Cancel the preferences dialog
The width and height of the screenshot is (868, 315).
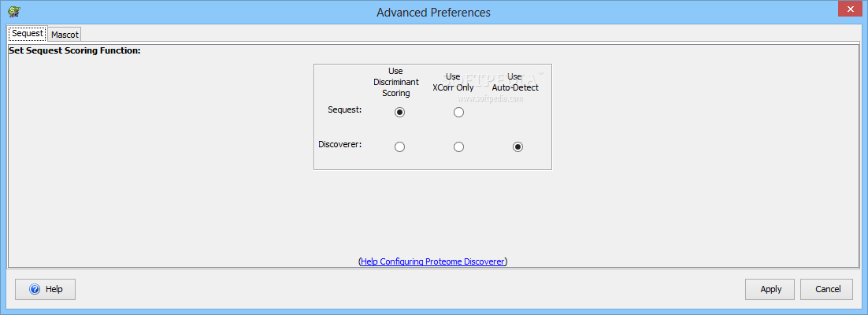[x=827, y=289]
